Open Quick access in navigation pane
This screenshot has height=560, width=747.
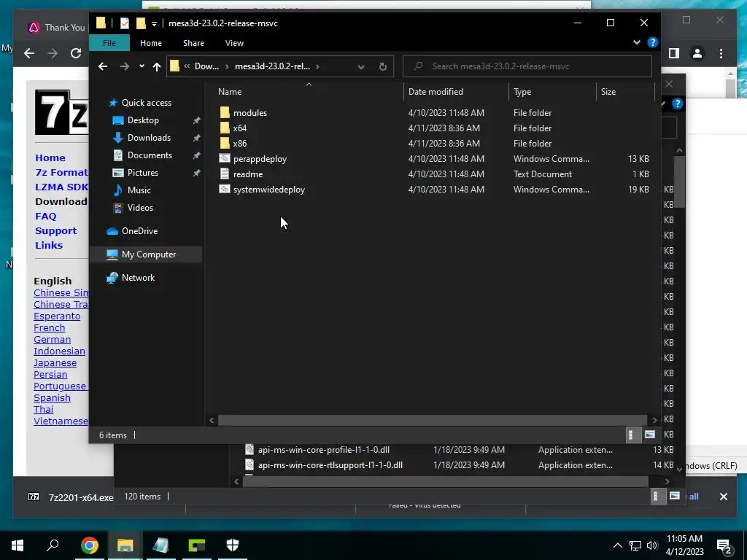point(146,102)
